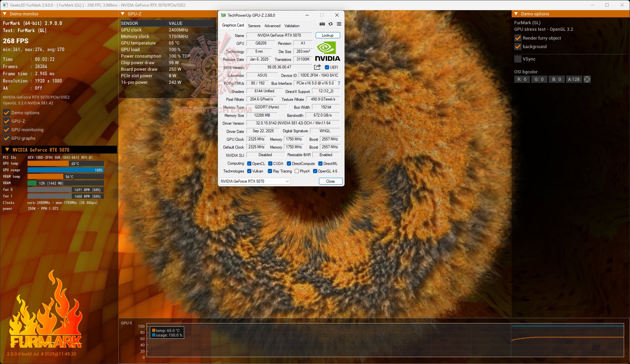Viewport: 630px width, 364px height.
Task: Switch to the Sensors tab
Action: [254, 26]
